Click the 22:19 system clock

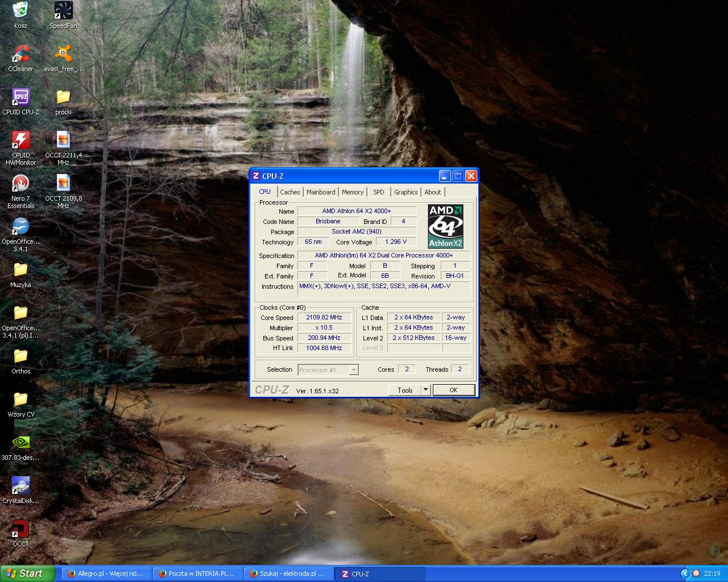(712, 574)
